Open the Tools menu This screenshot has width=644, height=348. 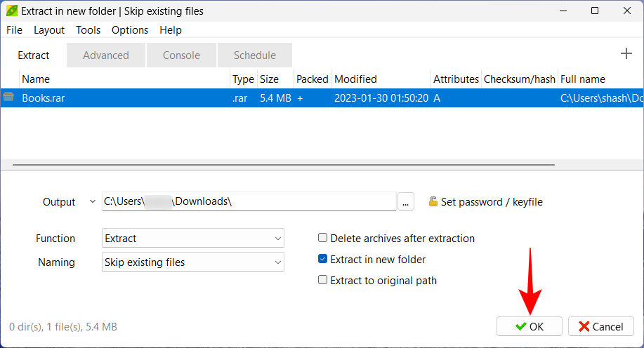(x=88, y=30)
